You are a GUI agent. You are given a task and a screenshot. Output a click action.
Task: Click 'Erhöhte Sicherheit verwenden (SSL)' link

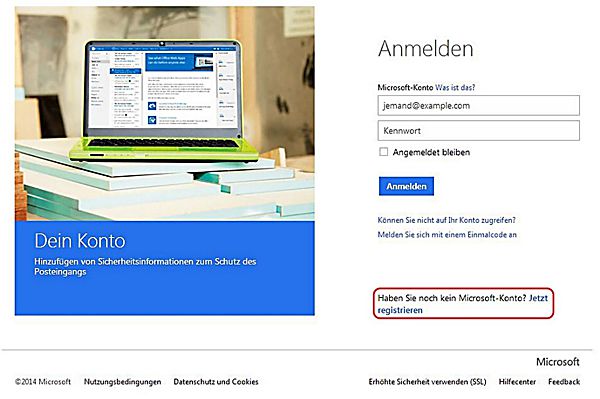click(427, 382)
